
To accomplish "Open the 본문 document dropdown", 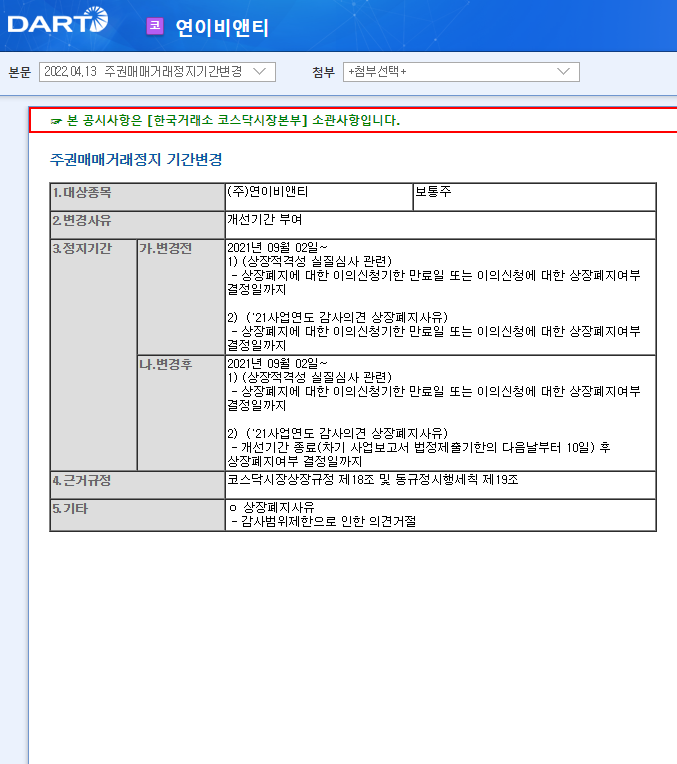I will (157, 72).
